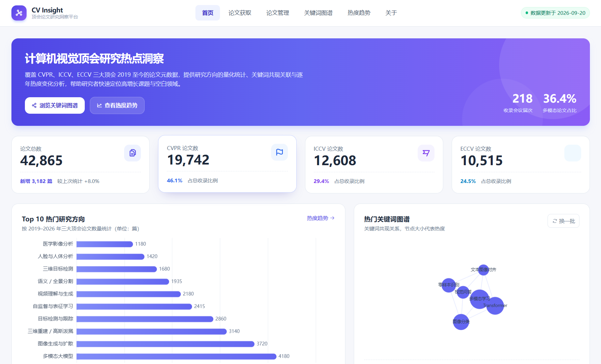Click the 三维重建 / 高斯泼溅 bar

point(152,331)
